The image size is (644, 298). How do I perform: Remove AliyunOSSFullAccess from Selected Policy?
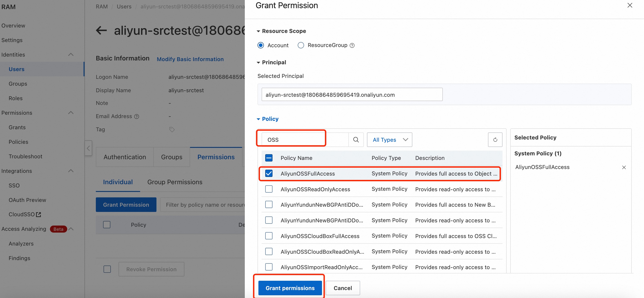click(x=624, y=167)
